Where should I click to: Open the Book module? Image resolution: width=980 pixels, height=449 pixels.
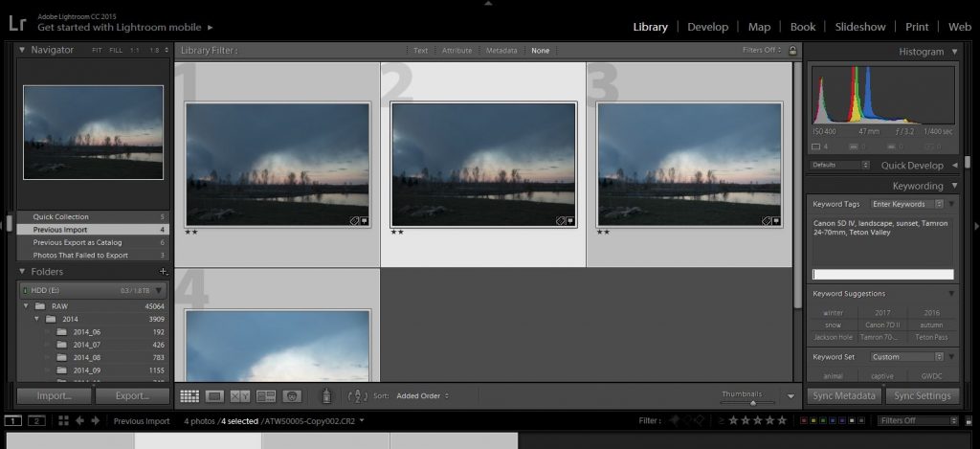[x=803, y=27]
